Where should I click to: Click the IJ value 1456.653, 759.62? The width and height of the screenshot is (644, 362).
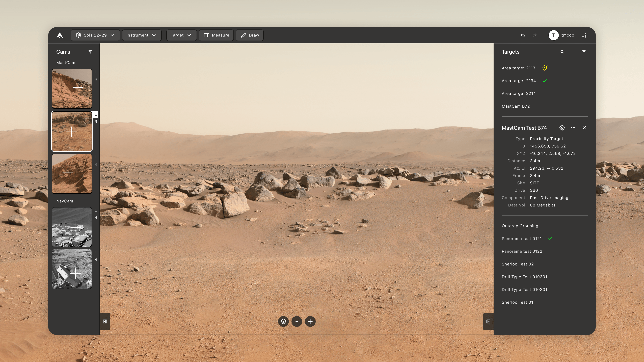(548, 146)
